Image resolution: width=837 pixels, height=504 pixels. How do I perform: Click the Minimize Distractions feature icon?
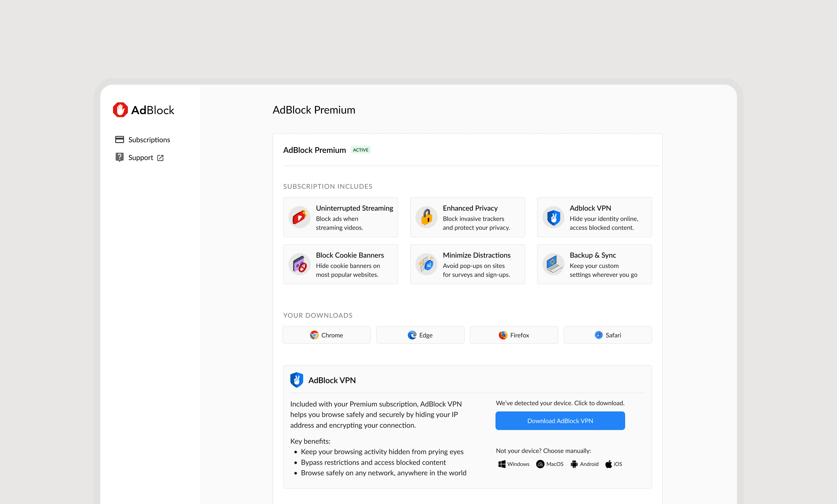426,264
